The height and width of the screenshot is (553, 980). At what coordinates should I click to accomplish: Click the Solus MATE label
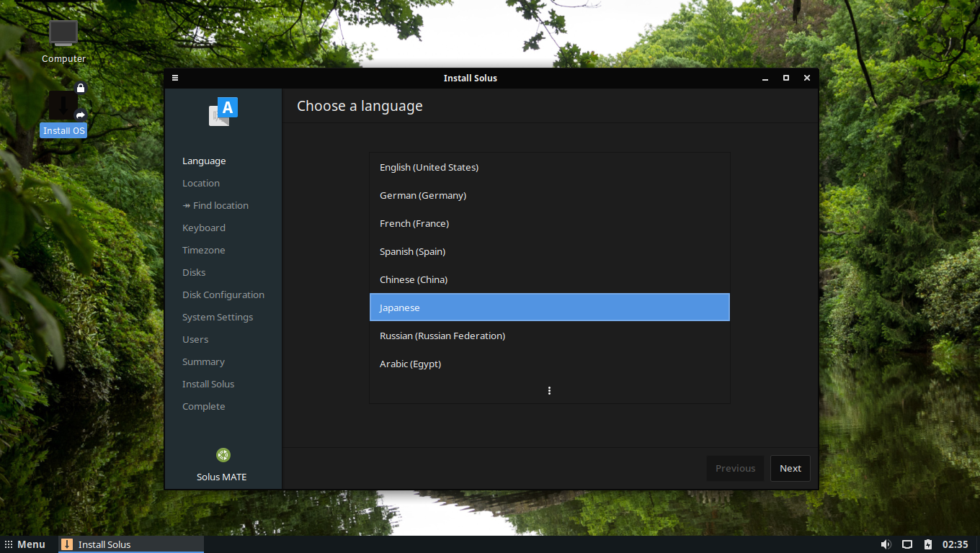222,477
